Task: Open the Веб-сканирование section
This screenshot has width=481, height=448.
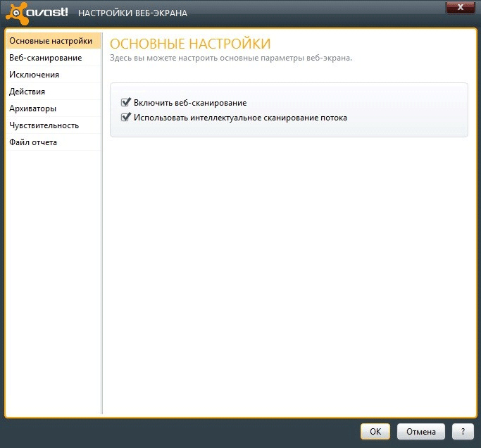Action: pos(45,58)
